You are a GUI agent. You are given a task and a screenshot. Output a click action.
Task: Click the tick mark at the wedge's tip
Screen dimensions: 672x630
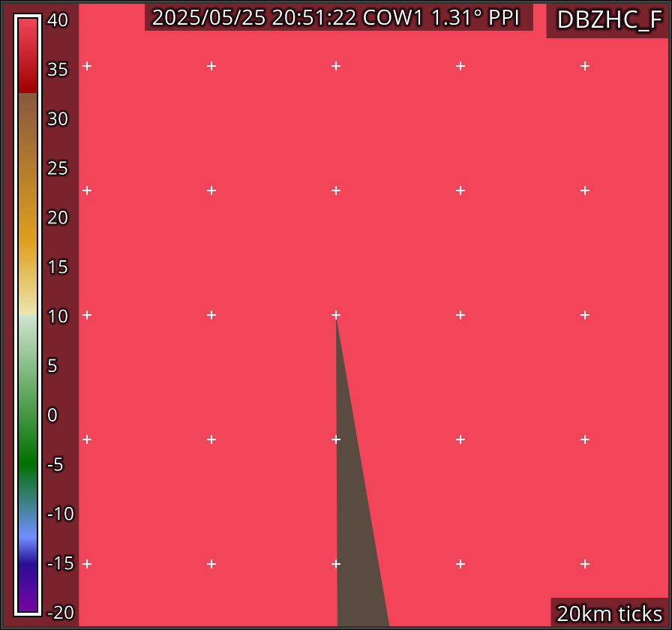click(x=336, y=315)
